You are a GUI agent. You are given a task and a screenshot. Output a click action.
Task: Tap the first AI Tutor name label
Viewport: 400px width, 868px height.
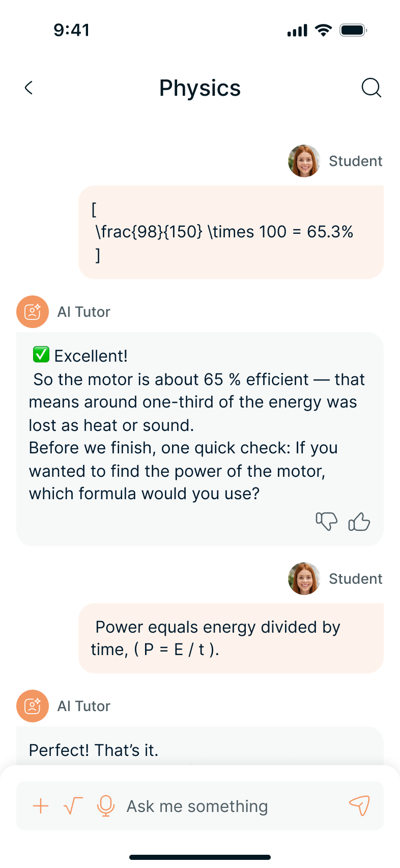[84, 312]
